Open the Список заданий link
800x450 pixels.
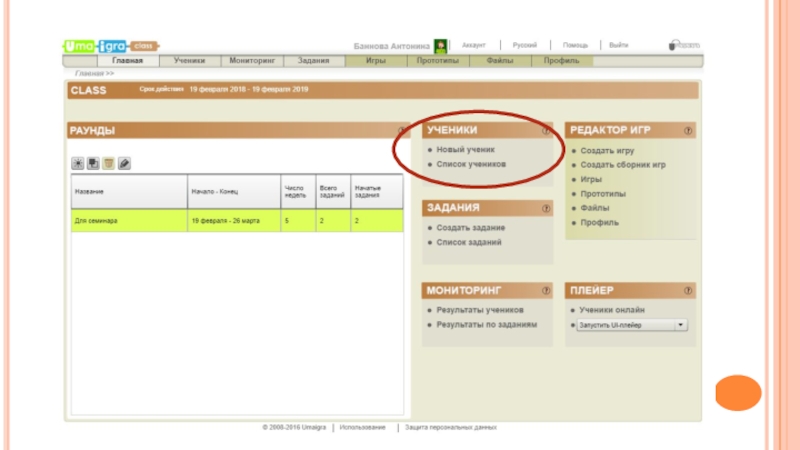click(x=469, y=242)
